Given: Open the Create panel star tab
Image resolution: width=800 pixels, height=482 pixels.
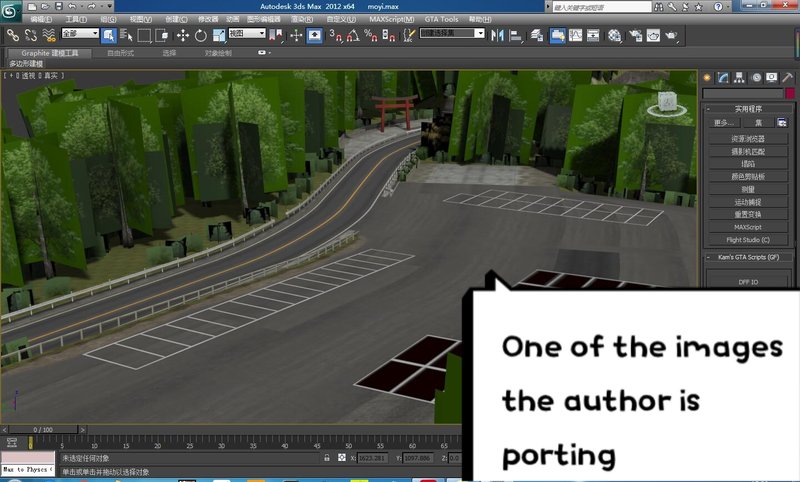Looking at the screenshot, I should (707, 78).
